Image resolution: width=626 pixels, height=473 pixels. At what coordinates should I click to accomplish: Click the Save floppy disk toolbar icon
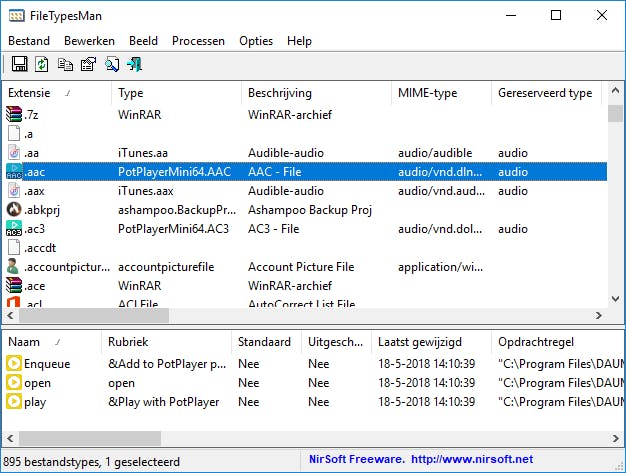(19, 65)
